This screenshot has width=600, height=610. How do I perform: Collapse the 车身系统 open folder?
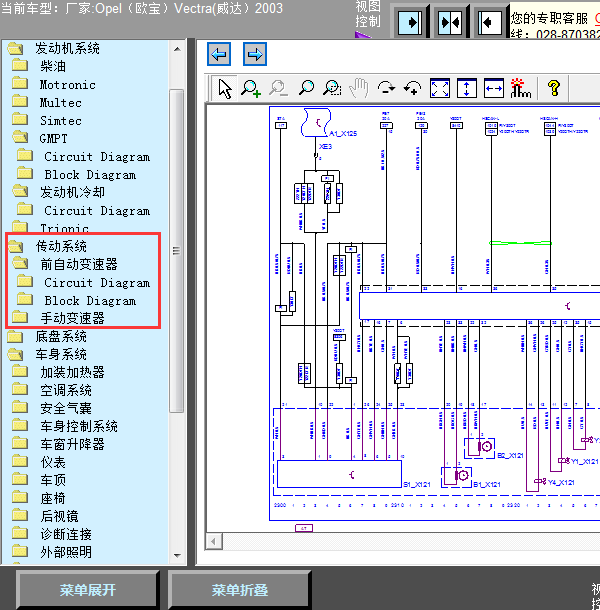click(16, 354)
